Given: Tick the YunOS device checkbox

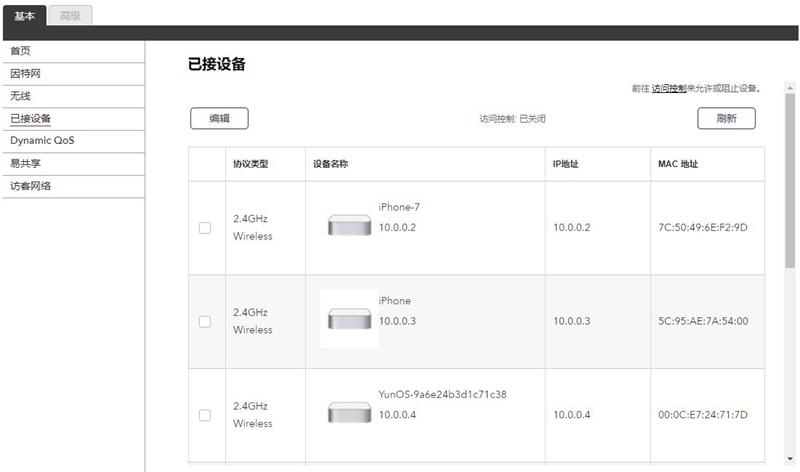Looking at the screenshot, I should [x=205, y=415].
